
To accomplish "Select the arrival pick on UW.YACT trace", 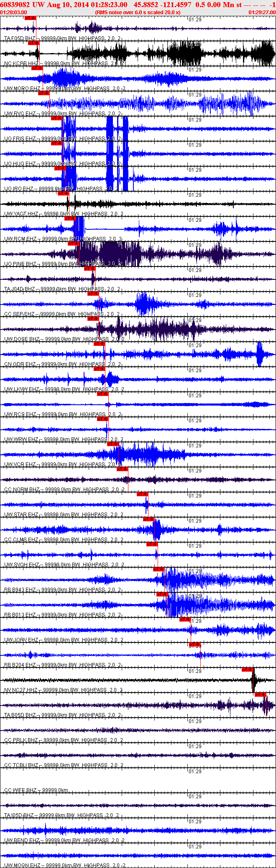I will [63, 193].
